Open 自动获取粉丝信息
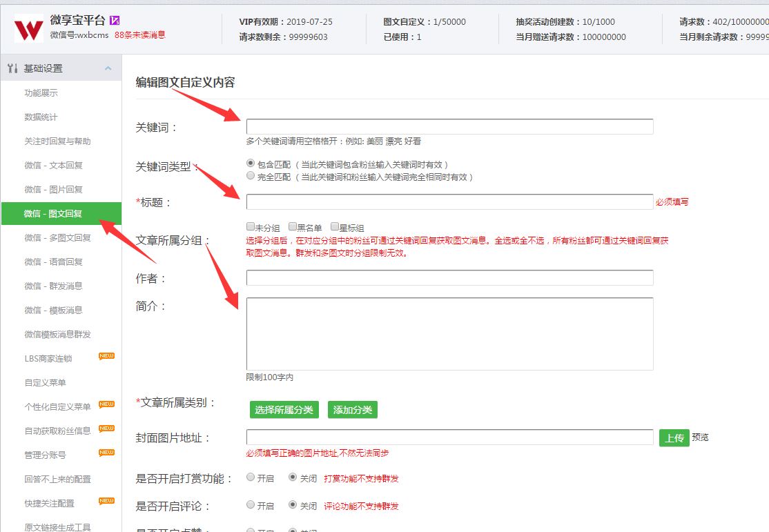 point(57,431)
